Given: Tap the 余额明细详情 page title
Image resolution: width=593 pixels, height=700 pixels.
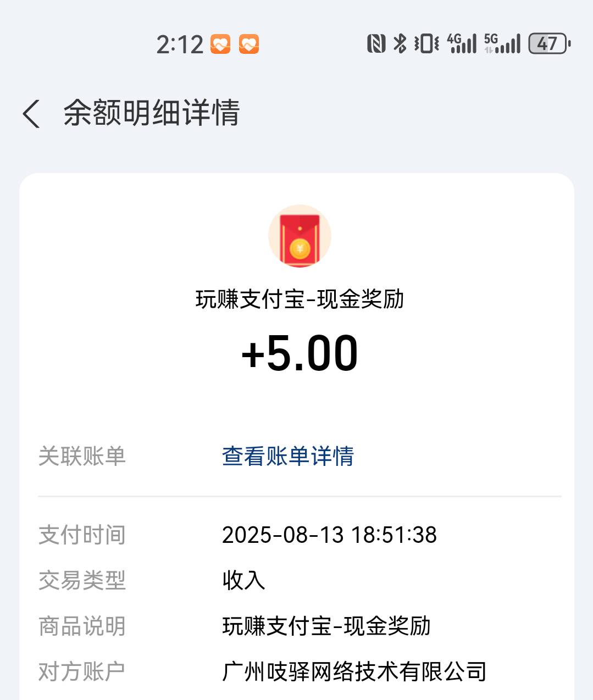Looking at the screenshot, I should pyautogui.click(x=152, y=113).
